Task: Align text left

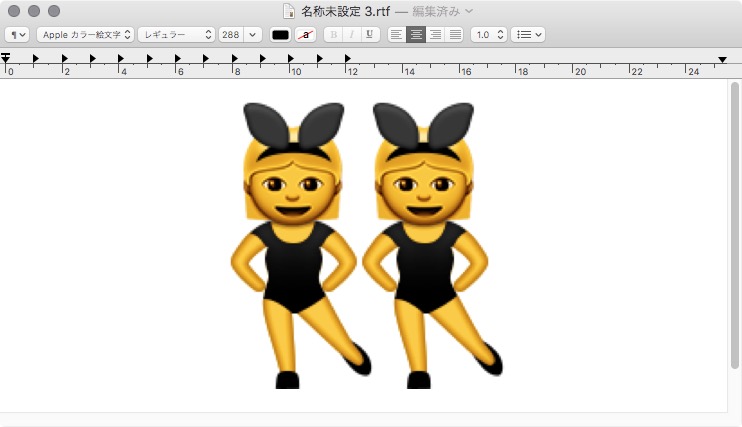Action: (x=397, y=35)
